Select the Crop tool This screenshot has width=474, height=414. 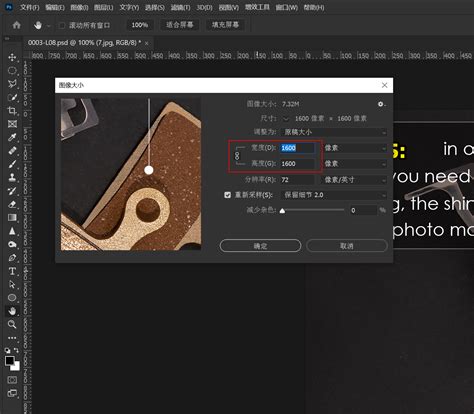pos(12,111)
